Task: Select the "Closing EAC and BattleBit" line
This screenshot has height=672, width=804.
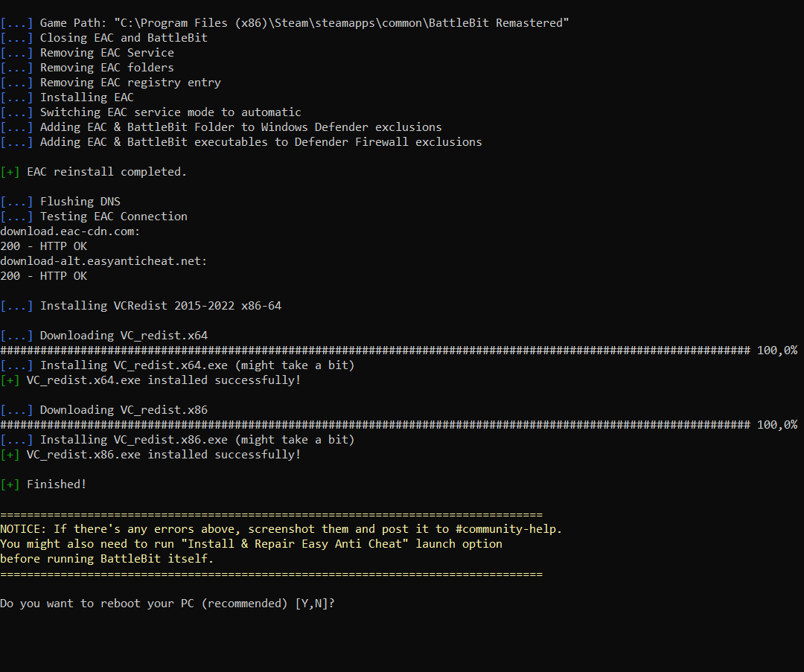Action: pyautogui.click(x=124, y=38)
